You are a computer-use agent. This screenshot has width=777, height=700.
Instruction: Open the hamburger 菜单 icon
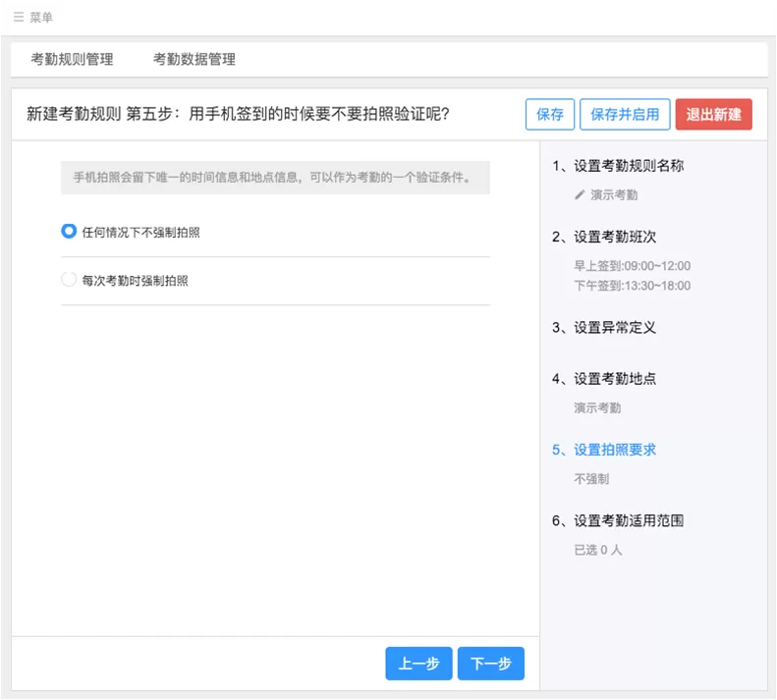point(19,18)
